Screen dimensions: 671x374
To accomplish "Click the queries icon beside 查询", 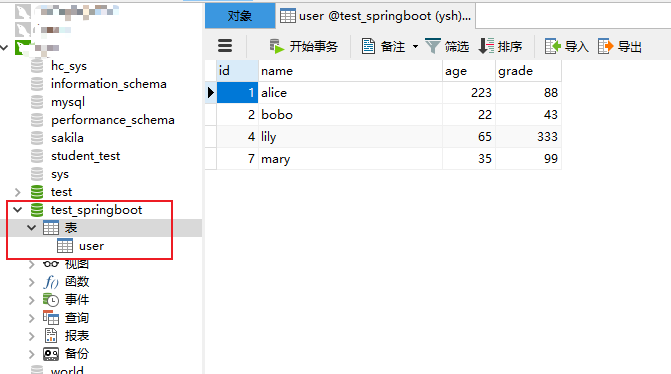I will [51, 318].
